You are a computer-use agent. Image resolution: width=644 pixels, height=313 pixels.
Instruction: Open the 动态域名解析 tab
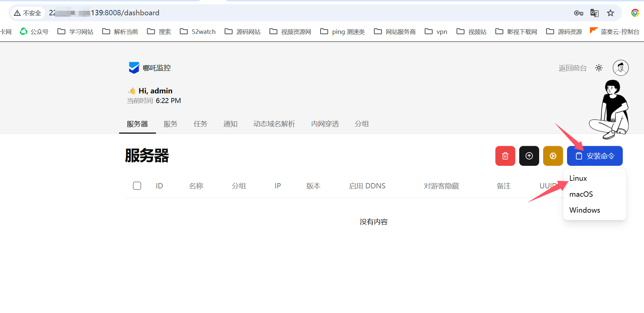(274, 124)
